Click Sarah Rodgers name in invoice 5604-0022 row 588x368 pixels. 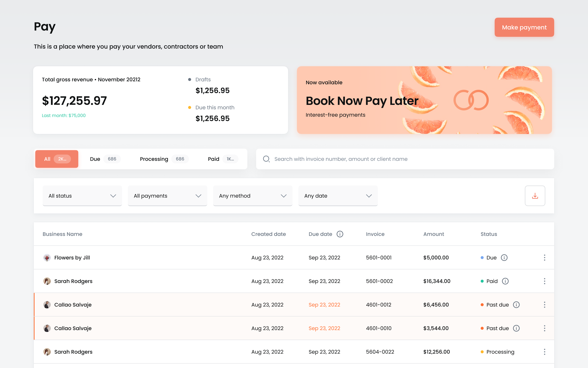73,352
